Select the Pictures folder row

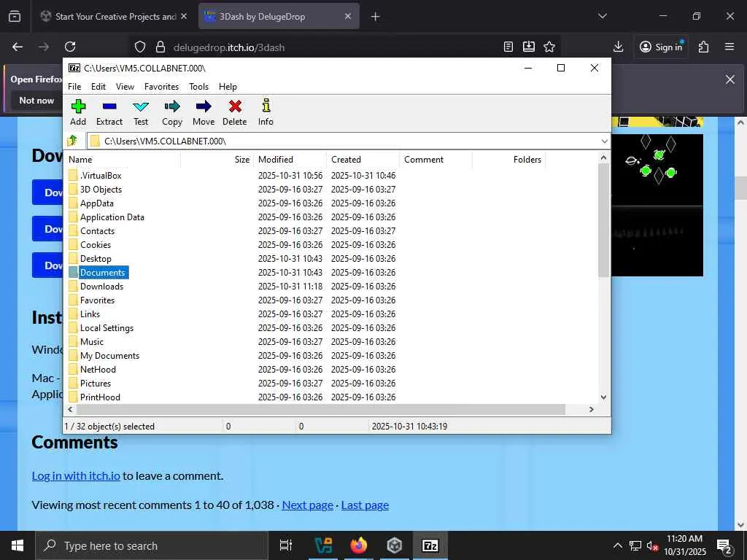[x=331, y=384]
